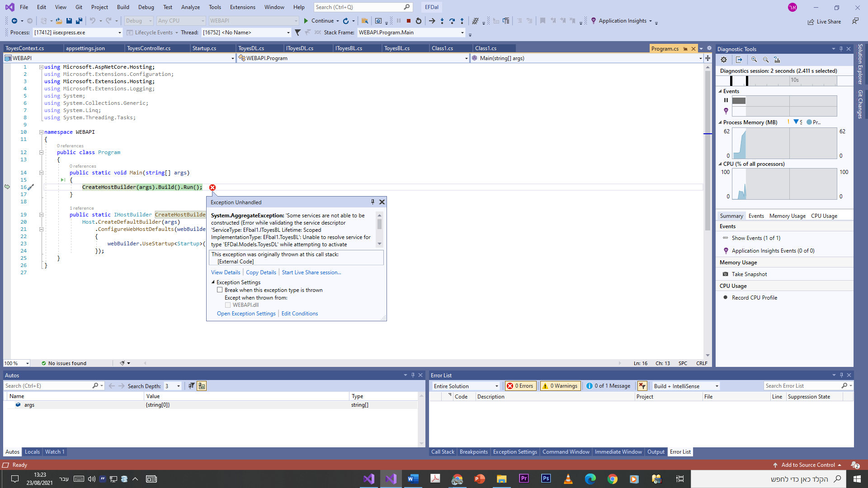Switch to the ToyesController.cs tab
This screenshot has height=488, width=868.
(x=149, y=48)
